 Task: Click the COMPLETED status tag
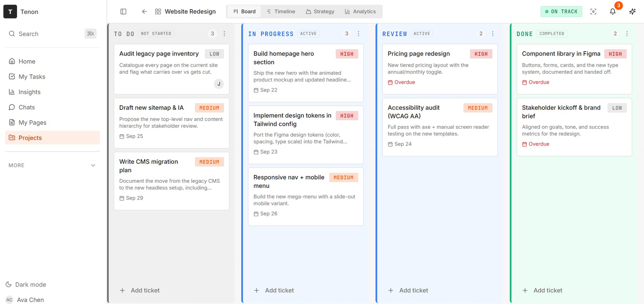click(x=552, y=34)
